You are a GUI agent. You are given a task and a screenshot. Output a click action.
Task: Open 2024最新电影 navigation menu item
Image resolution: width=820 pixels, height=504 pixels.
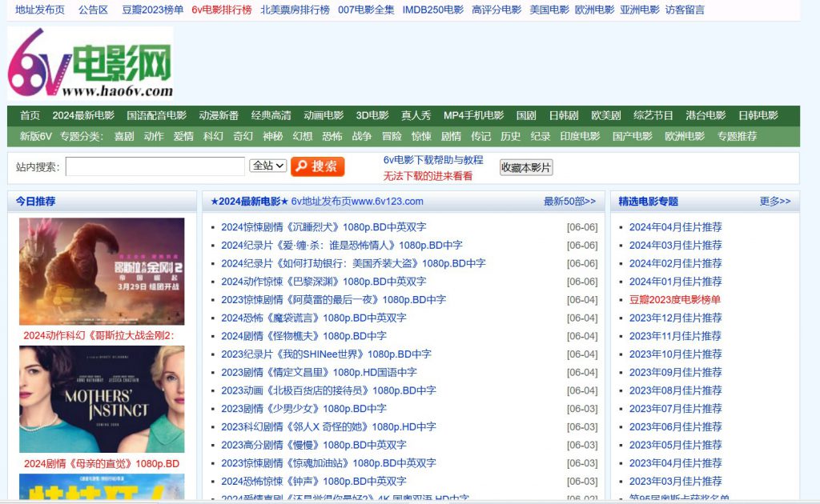tap(83, 115)
